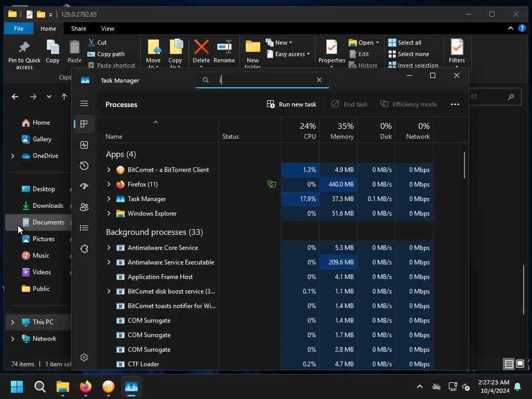532x399 pixels.
Task: Expand the Firefox (11) process group
Action: point(109,184)
